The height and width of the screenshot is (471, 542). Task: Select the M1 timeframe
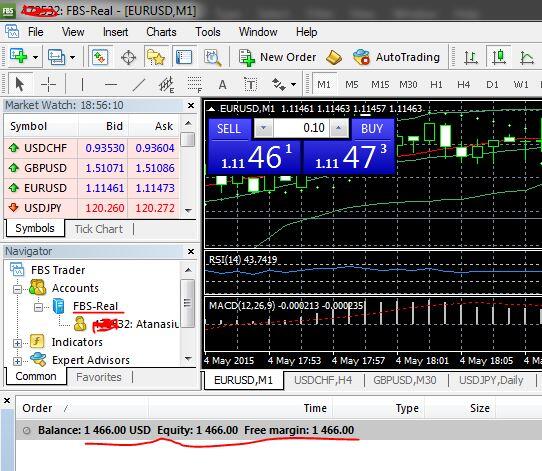point(324,85)
